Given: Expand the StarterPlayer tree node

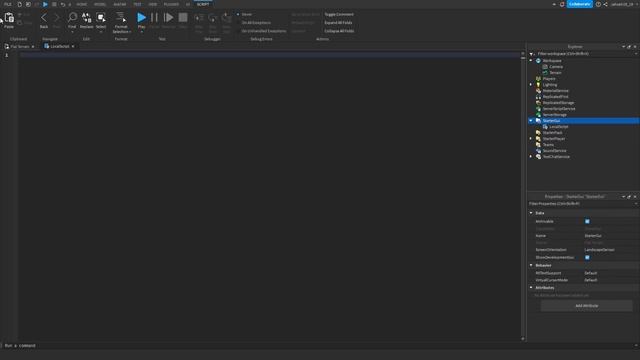Looking at the screenshot, I should click(531, 138).
